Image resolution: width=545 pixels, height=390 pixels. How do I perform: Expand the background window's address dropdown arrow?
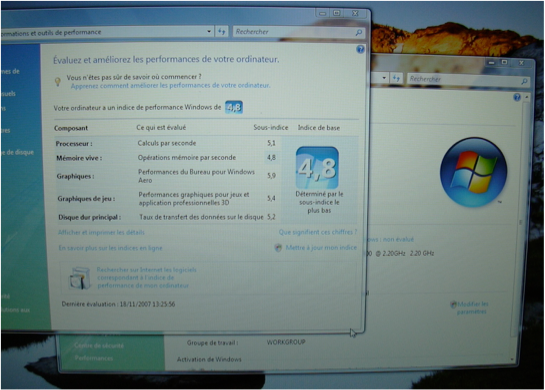pos(384,78)
